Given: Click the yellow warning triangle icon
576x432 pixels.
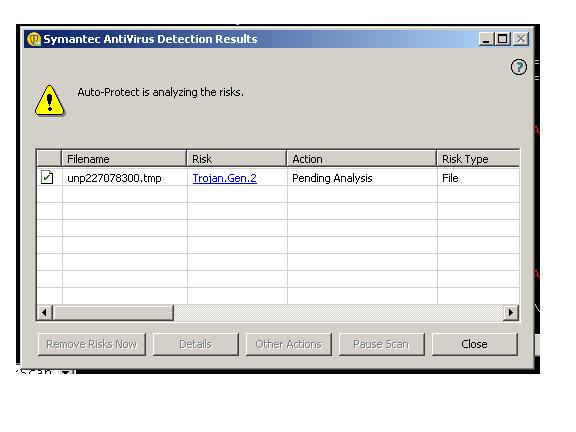Looking at the screenshot, I should (50, 101).
